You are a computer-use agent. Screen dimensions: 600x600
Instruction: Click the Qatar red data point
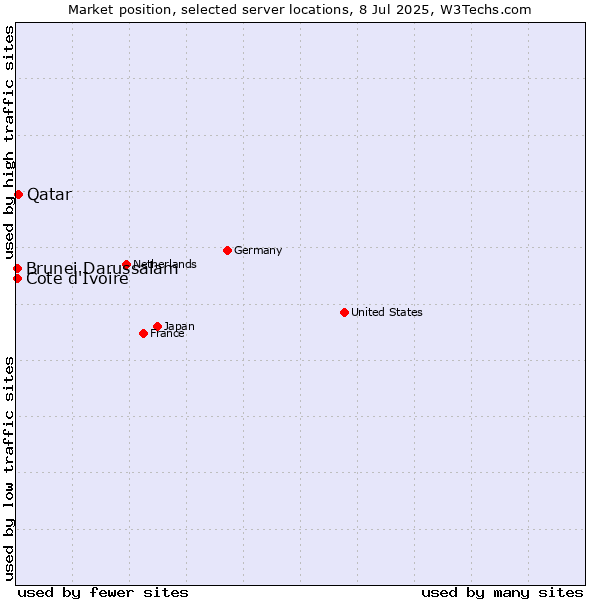tap(18, 194)
